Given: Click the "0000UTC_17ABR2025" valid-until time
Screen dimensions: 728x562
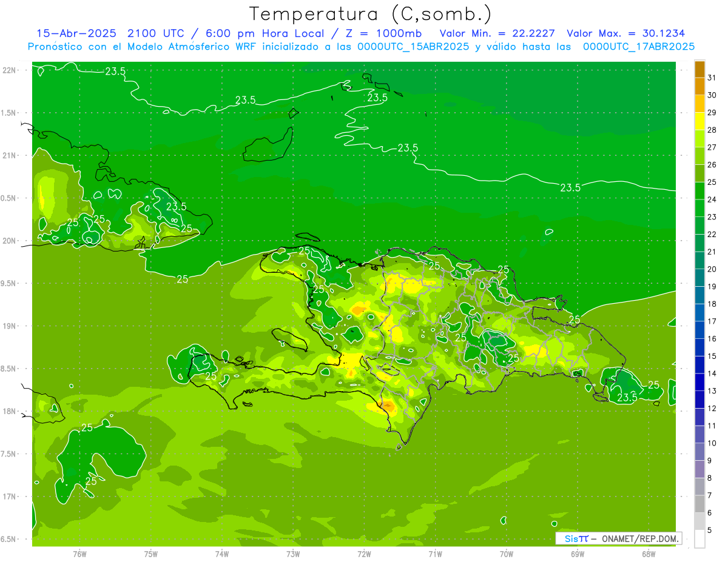Looking at the screenshot, I should point(639,47).
